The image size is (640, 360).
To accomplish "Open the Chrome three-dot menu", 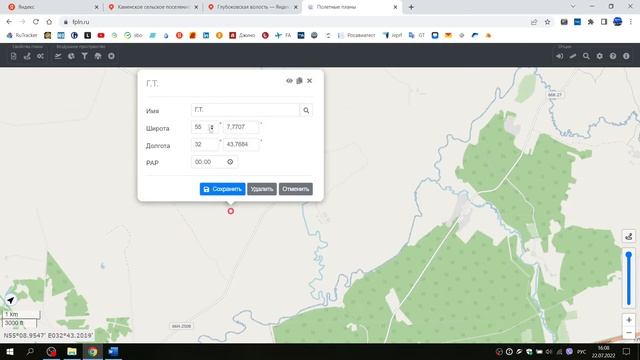I will pos(631,22).
